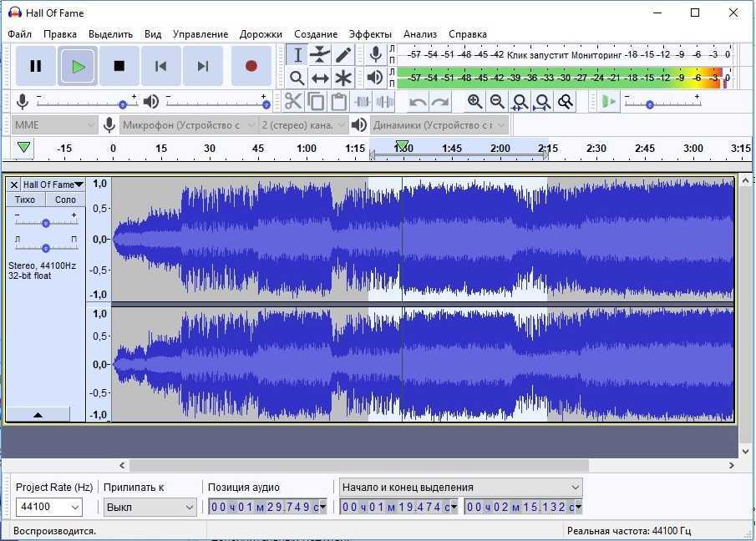Zoom out on the waveform
This screenshot has height=541, width=756.
497,102
